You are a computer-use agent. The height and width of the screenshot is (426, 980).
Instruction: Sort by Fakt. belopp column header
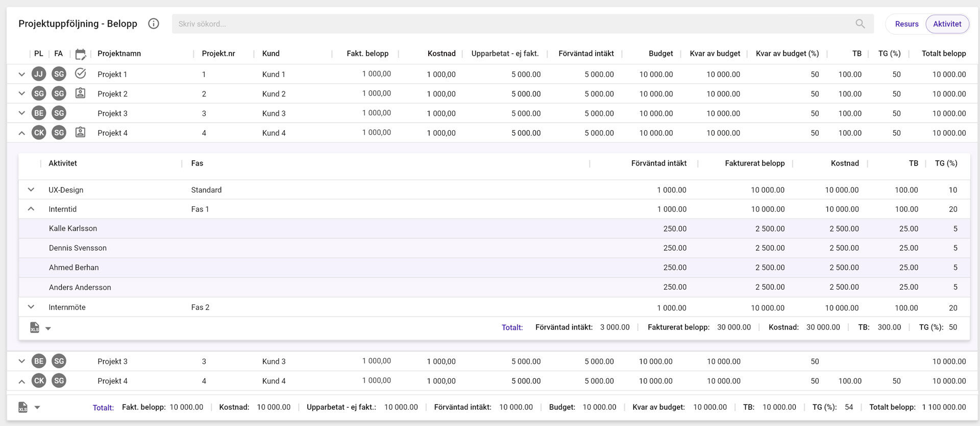pos(367,54)
